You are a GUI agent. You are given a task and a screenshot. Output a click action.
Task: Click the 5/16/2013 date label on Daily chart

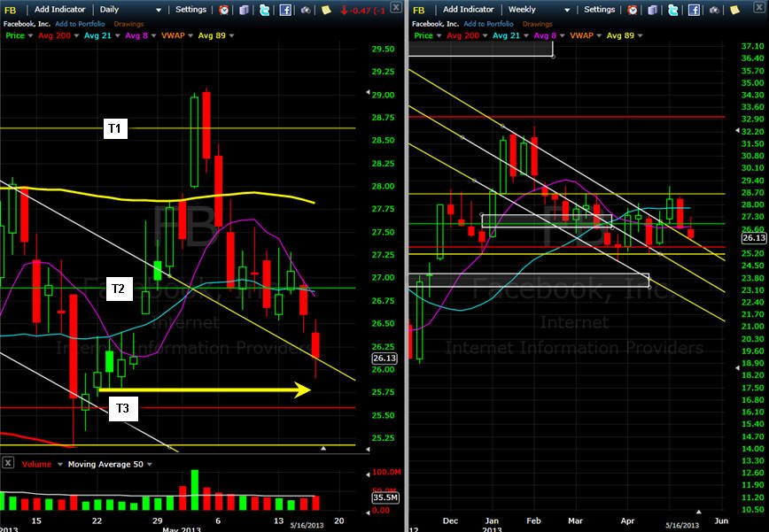(x=307, y=525)
